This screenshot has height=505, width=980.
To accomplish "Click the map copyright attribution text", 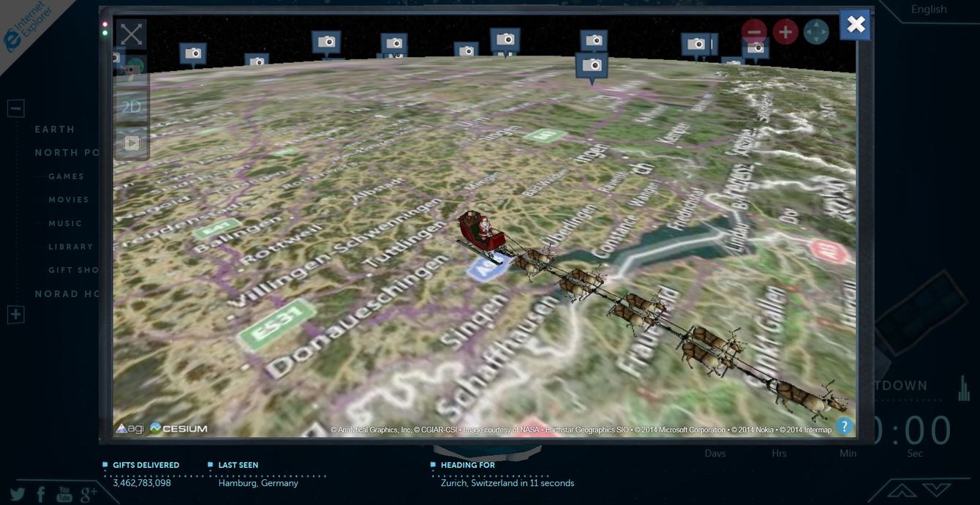I will click(x=581, y=430).
